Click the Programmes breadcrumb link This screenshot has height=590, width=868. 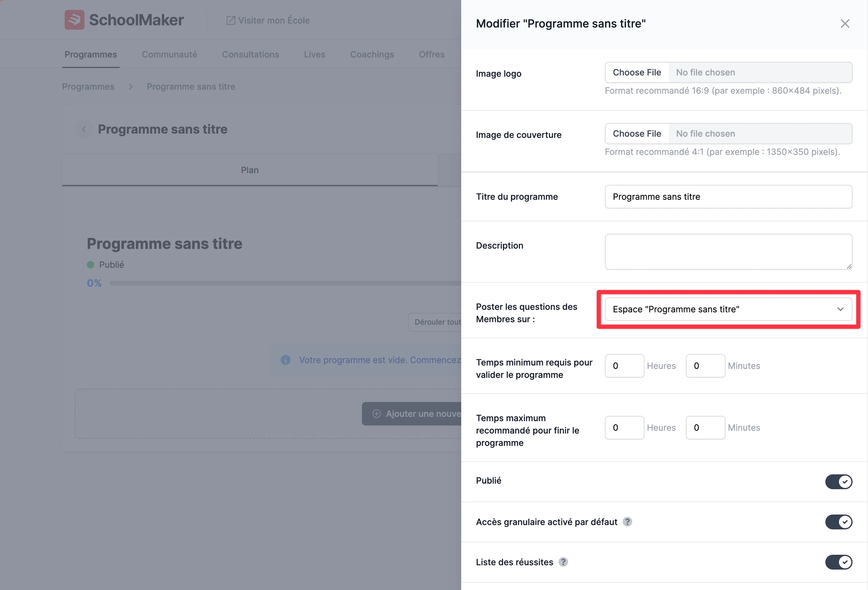tap(88, 87)
